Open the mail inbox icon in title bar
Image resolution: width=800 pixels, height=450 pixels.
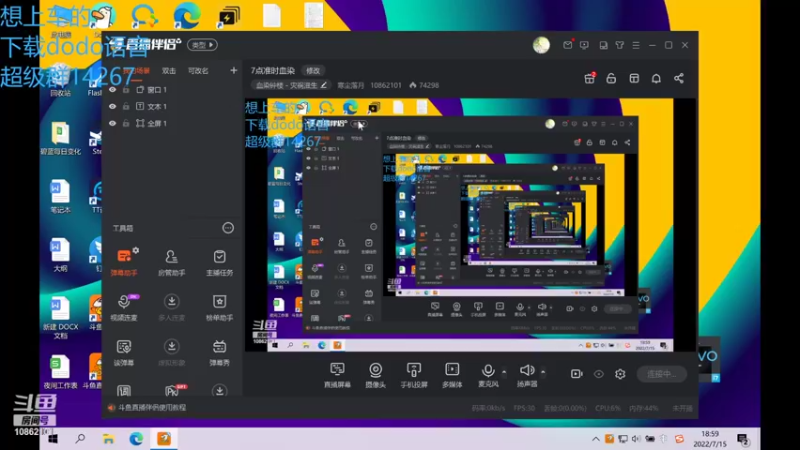[568, 45]
